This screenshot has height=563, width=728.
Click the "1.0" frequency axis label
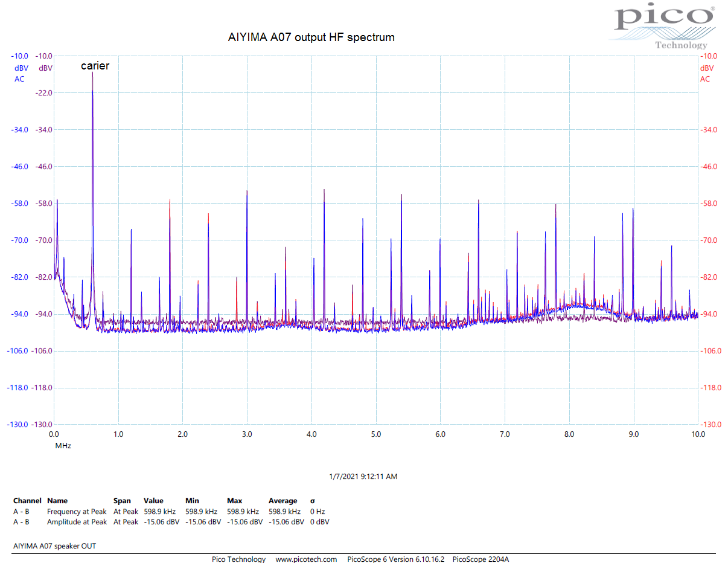(x=118, y=434)
